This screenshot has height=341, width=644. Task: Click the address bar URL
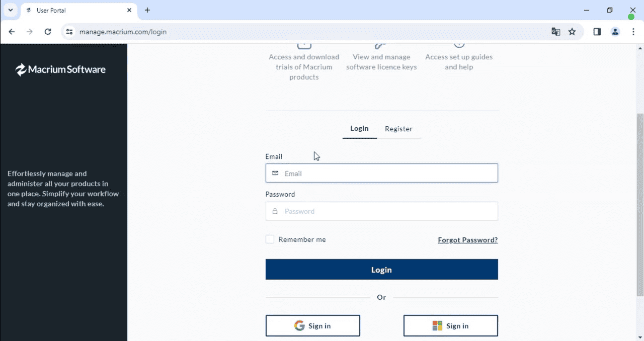coord(123,32)
